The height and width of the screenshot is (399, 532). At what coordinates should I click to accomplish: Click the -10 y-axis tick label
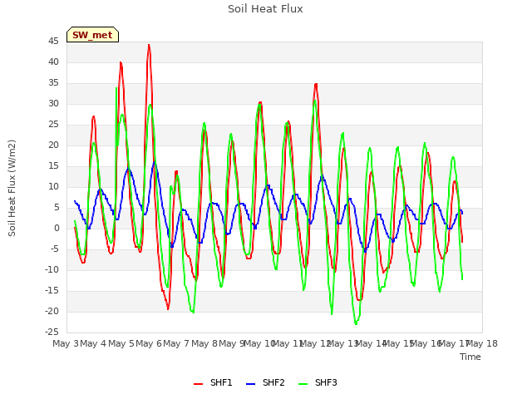click(x=52, y=270)
